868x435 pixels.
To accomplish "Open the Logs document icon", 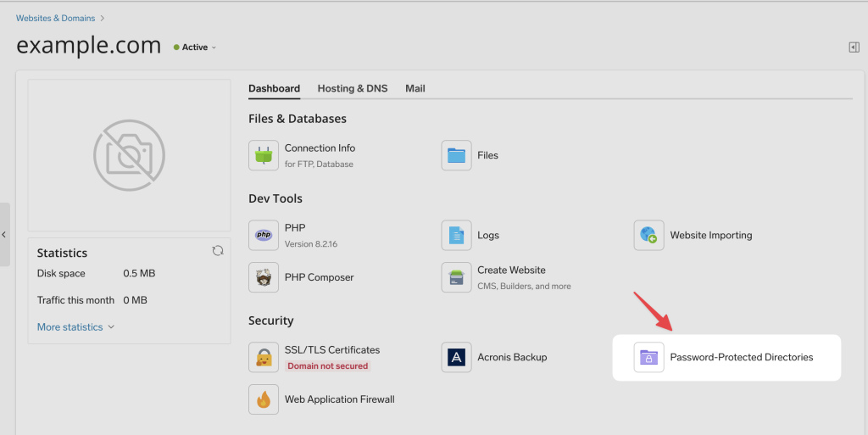I will (456, 235).
